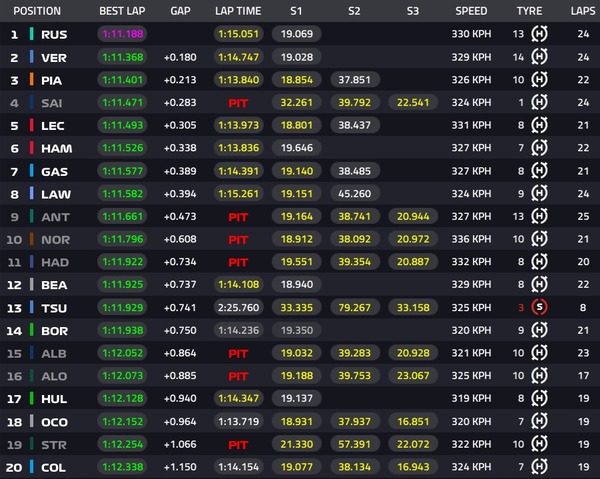
Task: Click the hard tyre icon in OCO row
Action: point(539,421)
